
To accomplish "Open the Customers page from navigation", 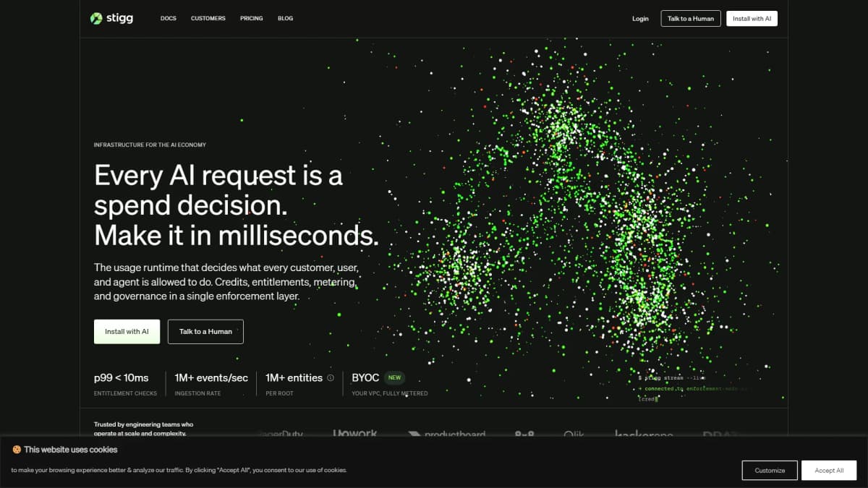I will pos(208,18).
